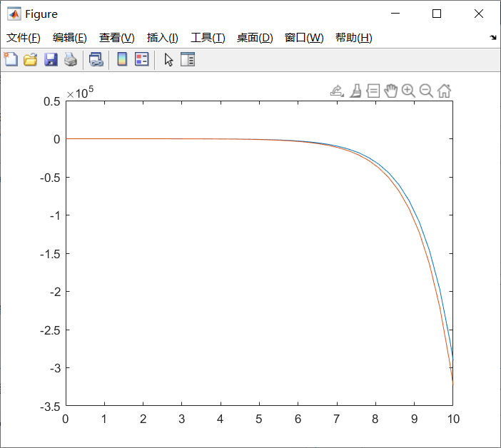Toggle the data brush tool on axes
Screen dimensions: 501x448
pyautogui.click(x=355, y=91)
